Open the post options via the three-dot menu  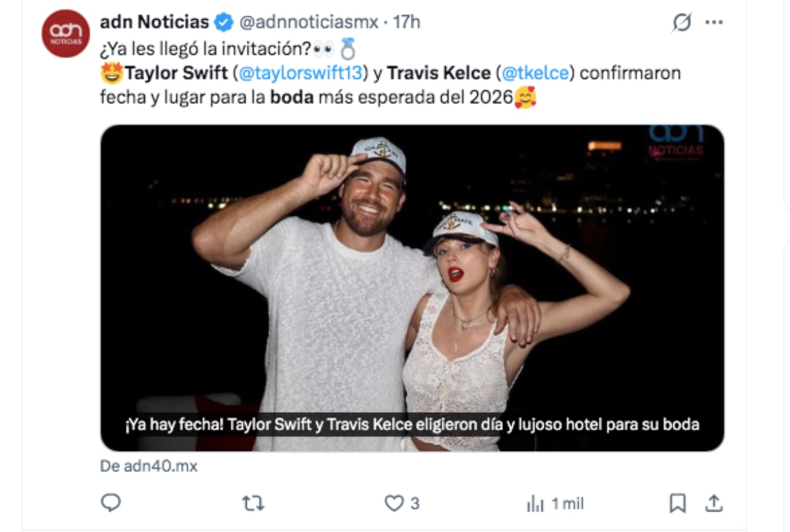click(714, 20)
